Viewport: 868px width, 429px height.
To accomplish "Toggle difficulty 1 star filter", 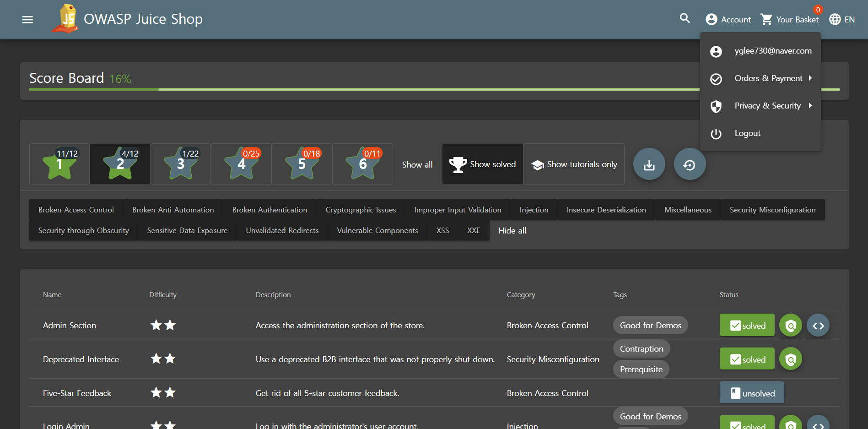I will coord(59,164).
